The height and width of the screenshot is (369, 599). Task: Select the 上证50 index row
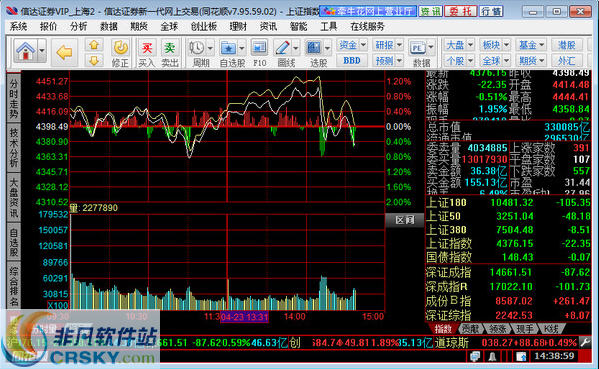click(x=508, y=216)
